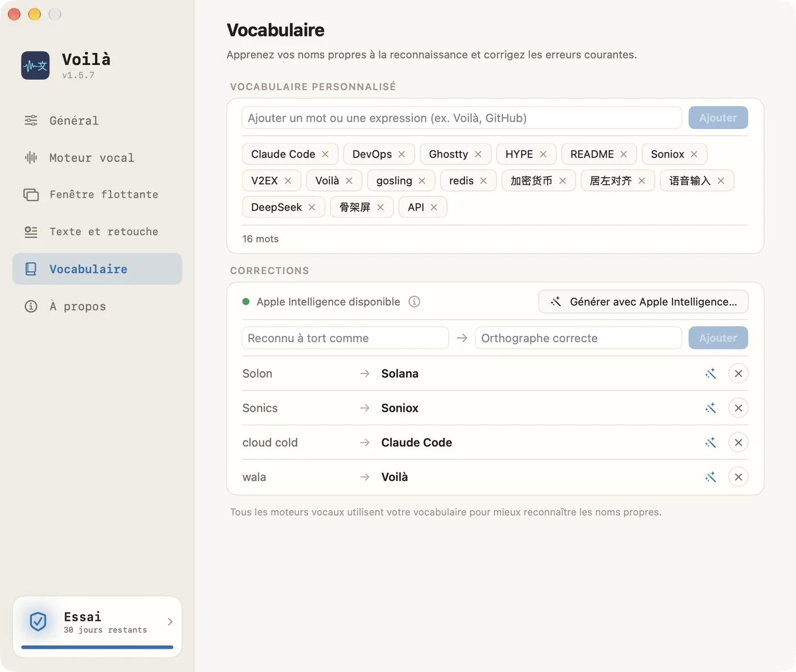Screen dimensions: 796x672
Task: Remove the Ghostty vocabulary tag
Action: click(478, 154)
